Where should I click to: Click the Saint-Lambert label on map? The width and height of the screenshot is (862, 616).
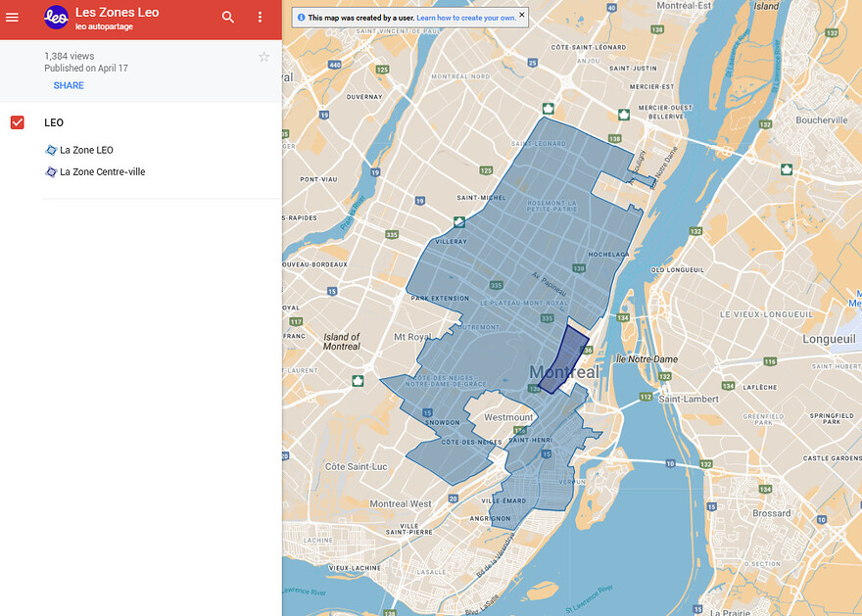click(689, 399)
